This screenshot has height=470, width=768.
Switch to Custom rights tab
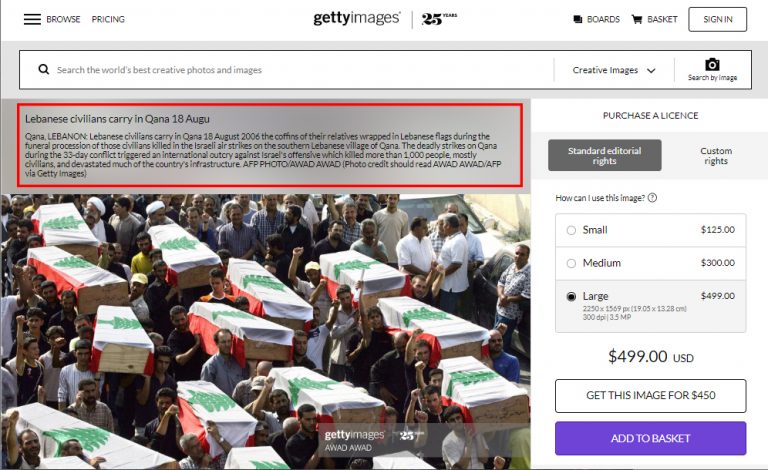716,156
